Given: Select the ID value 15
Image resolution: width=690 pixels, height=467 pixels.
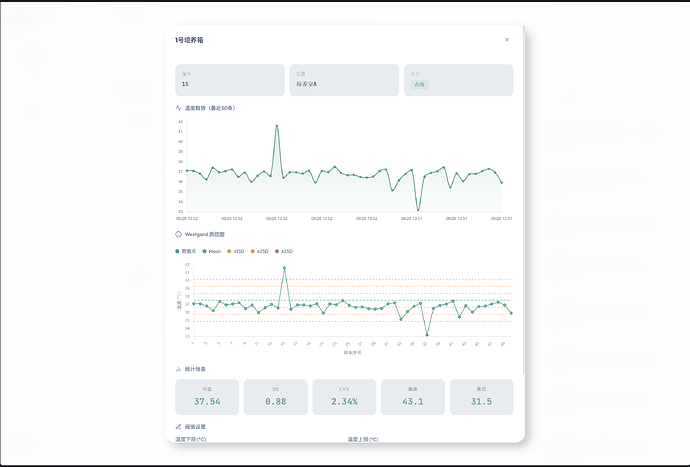Looking at the screenshot, I should click(x=185, y=84).
